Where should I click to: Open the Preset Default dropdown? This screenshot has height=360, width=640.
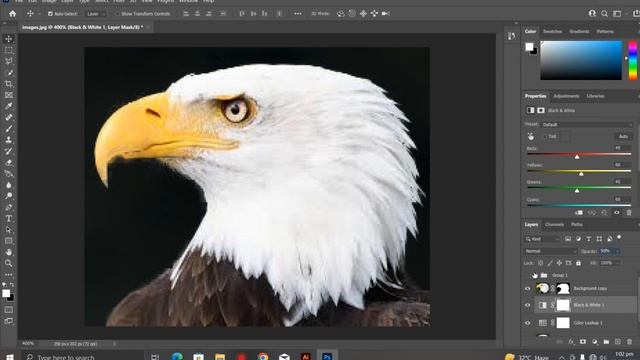click(x=587, y=124)
